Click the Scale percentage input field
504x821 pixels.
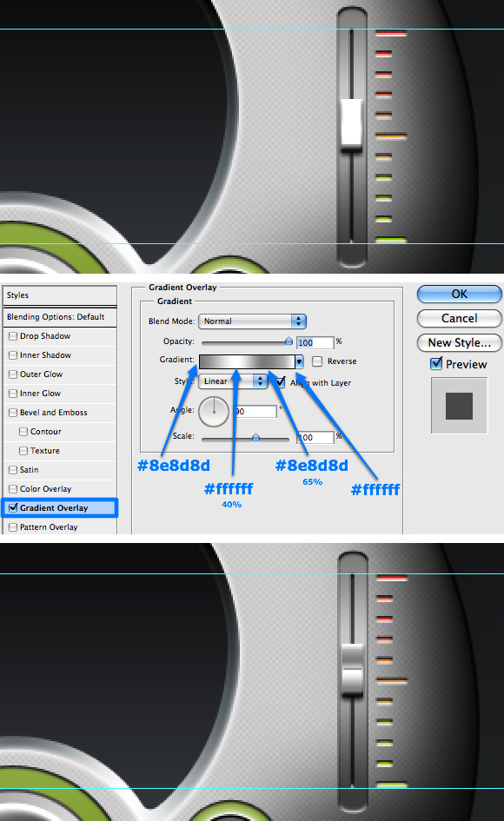tap(315, 437)
